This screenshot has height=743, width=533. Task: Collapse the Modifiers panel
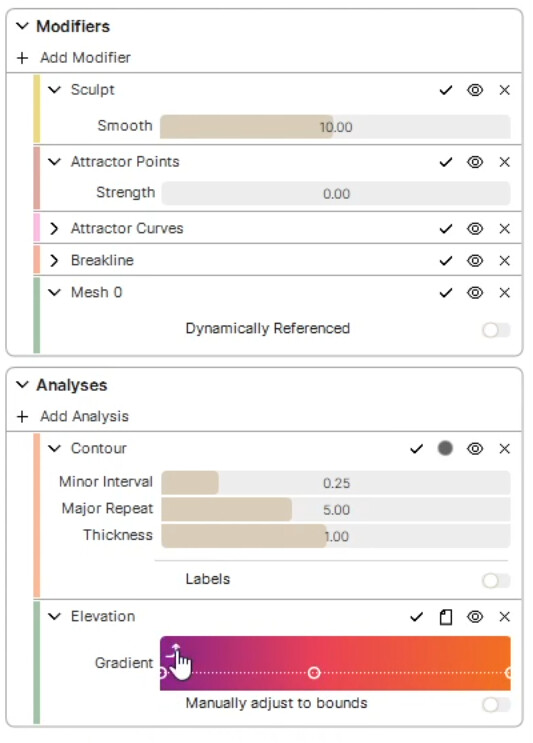click(22, 26)
